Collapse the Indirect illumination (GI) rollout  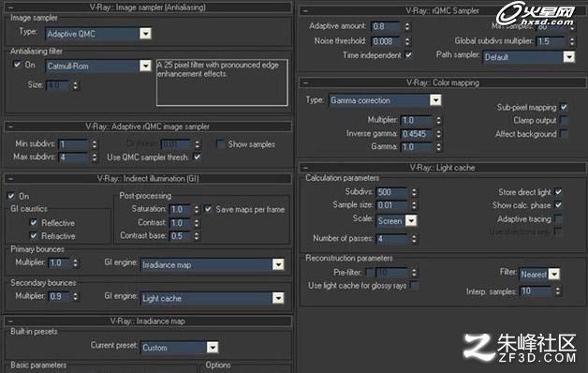coord(10,179)
